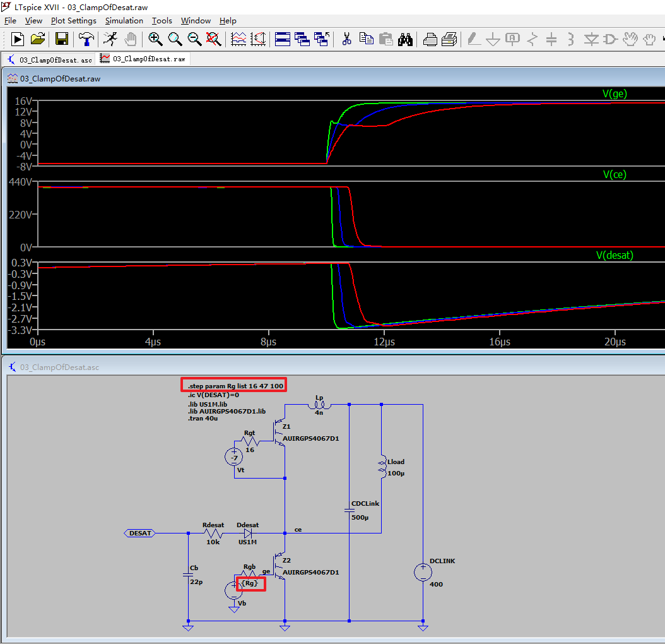Click the Cb 22p capacitor
The image size is (665, 644).
click(188, 575)
